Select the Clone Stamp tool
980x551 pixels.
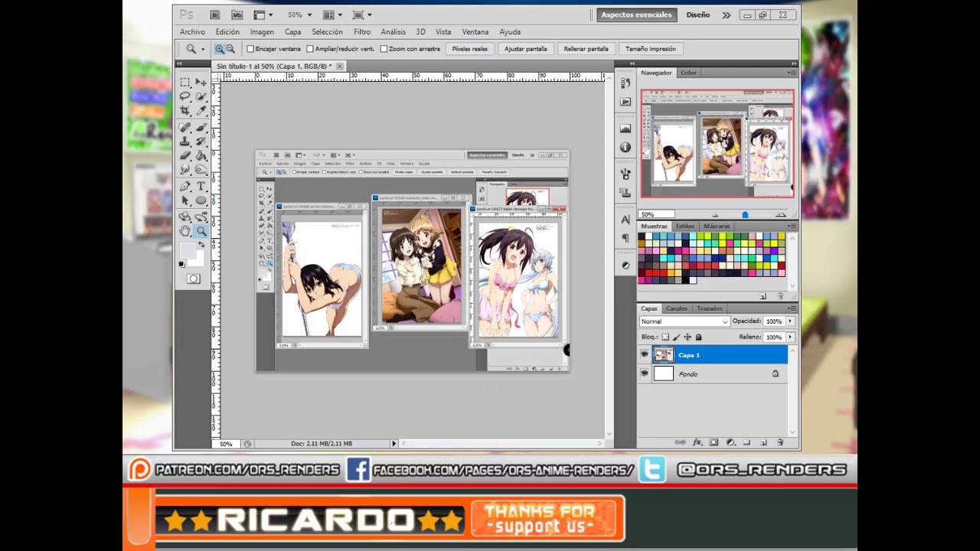pos(185,142)
